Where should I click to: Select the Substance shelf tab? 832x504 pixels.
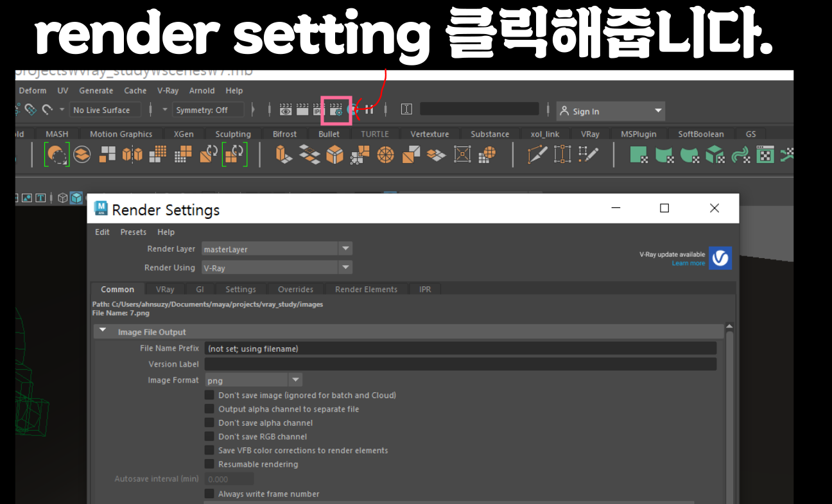[490, 134]
